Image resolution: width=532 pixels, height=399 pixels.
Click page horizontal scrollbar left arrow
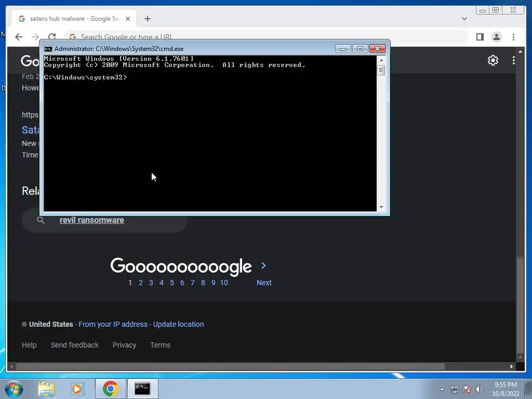point(11,366)
